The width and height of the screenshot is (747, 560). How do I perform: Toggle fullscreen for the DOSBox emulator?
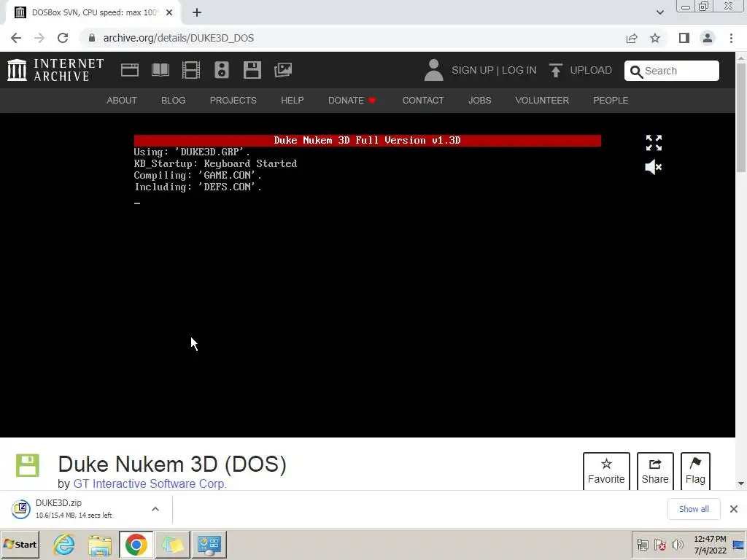tap(654, 142)
